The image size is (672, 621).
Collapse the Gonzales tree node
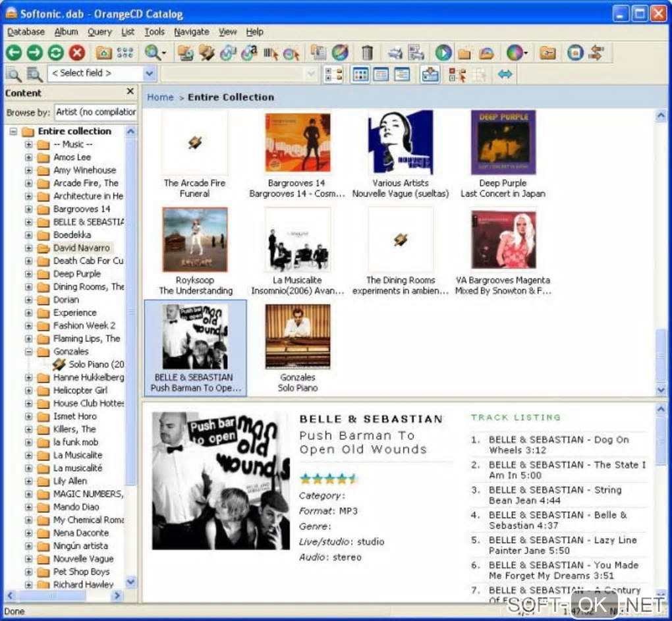click(28, 352)
